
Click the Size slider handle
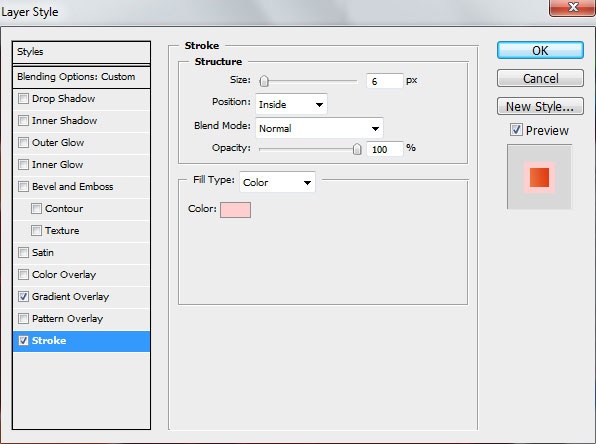(x=264, y=81)
